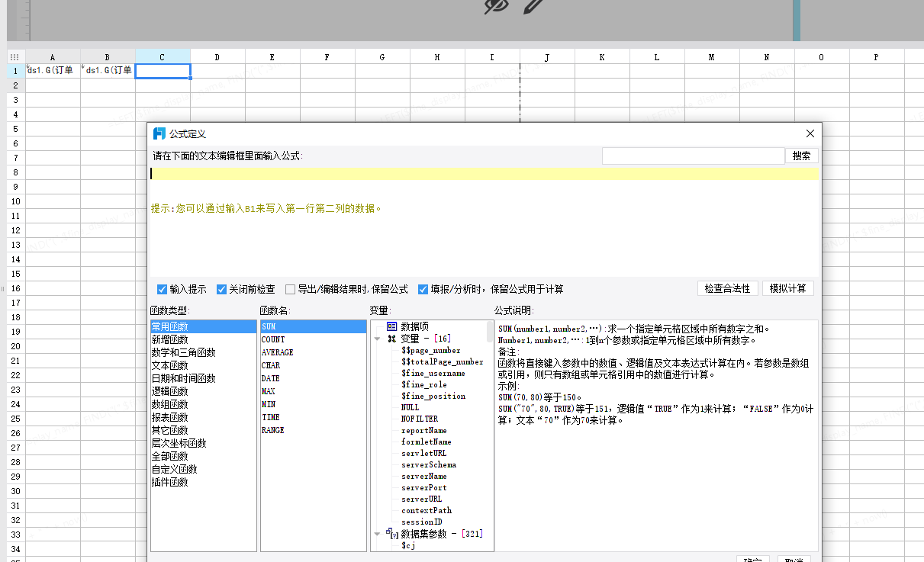Screen dimensions: 924x562
Task: Click the 数据集参数 node icon
Action: [x=392, y=533]
